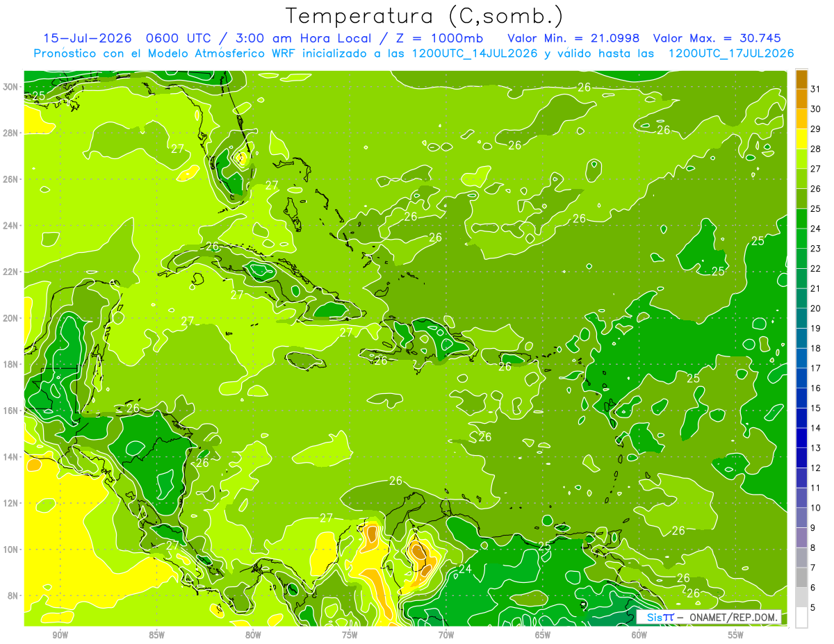Image resolution: width=834 pixels, height=644 pixels.
Task: Pick the blue legend swatch between 15 and 16
Action: [x=801, y=397]
